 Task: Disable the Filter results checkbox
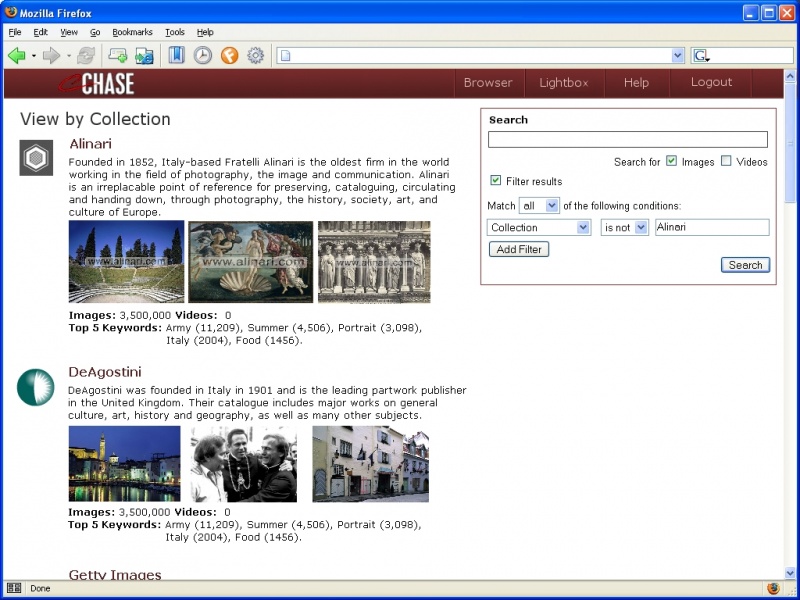[x=495, y=180]
